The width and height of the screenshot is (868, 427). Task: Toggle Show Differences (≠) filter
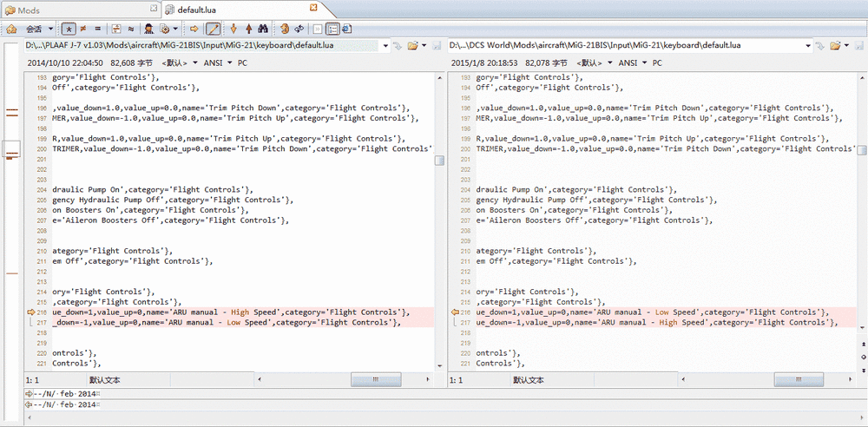[x=83, y=29]
